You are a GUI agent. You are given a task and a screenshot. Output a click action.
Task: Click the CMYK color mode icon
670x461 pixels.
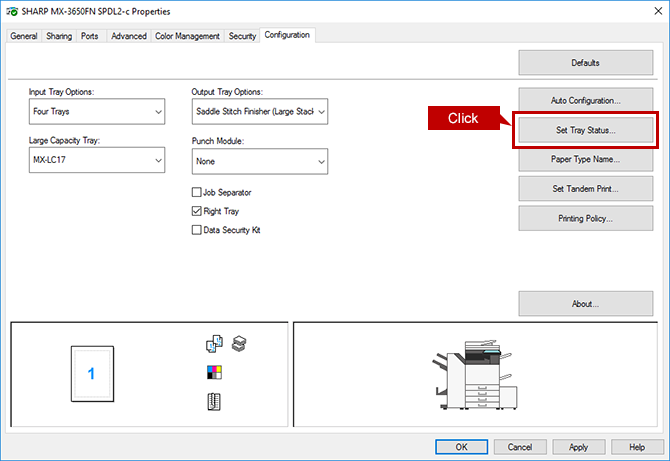215,372
